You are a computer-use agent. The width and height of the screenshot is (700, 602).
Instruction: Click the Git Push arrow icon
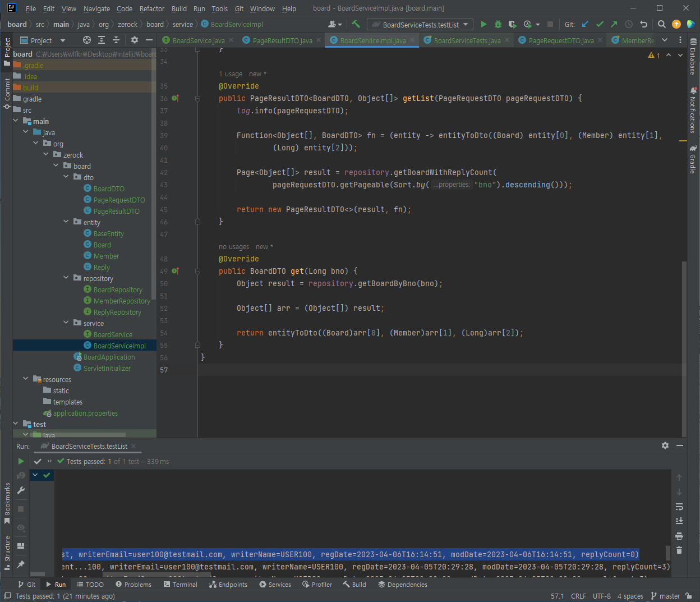tap(614, 24)
